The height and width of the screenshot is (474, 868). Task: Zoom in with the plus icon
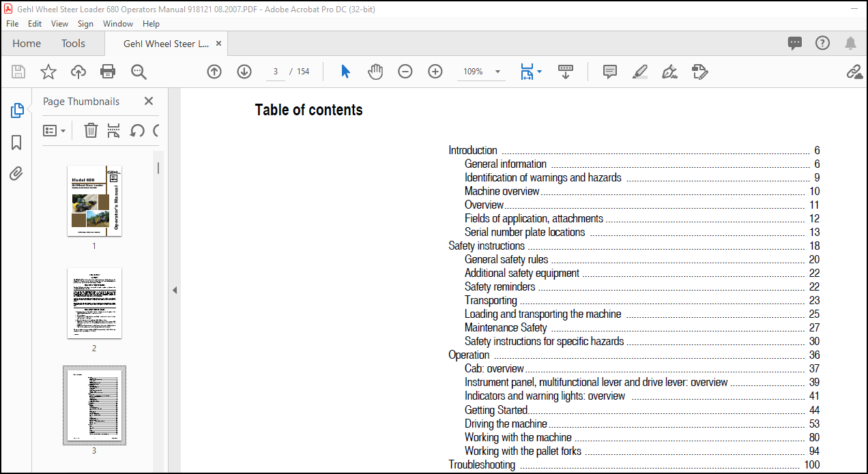click(435, 72)
